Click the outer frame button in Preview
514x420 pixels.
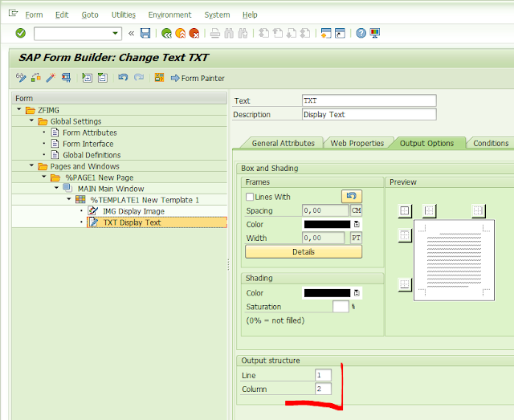tap(405, 211)
